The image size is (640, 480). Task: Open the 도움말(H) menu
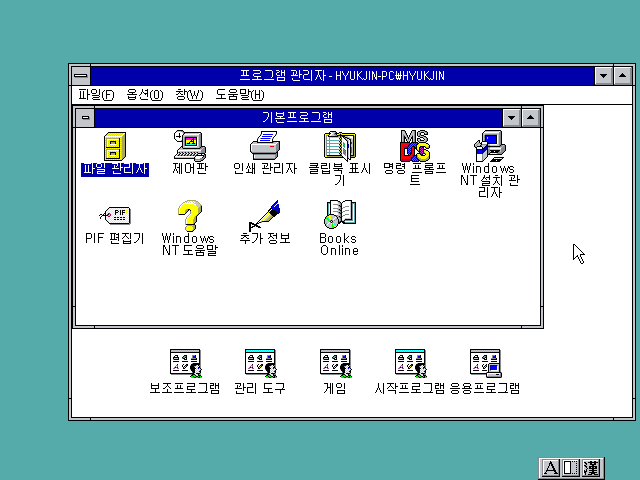[x=240, y=95]
